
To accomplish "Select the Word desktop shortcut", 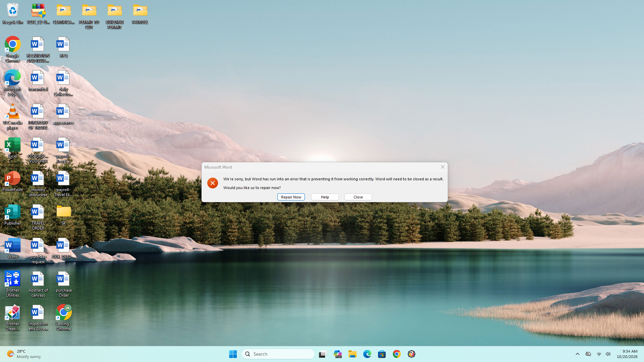I will pos(13,248).
